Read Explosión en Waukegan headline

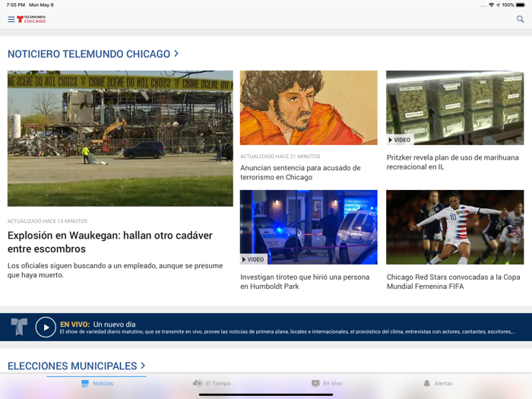(110, 242)
